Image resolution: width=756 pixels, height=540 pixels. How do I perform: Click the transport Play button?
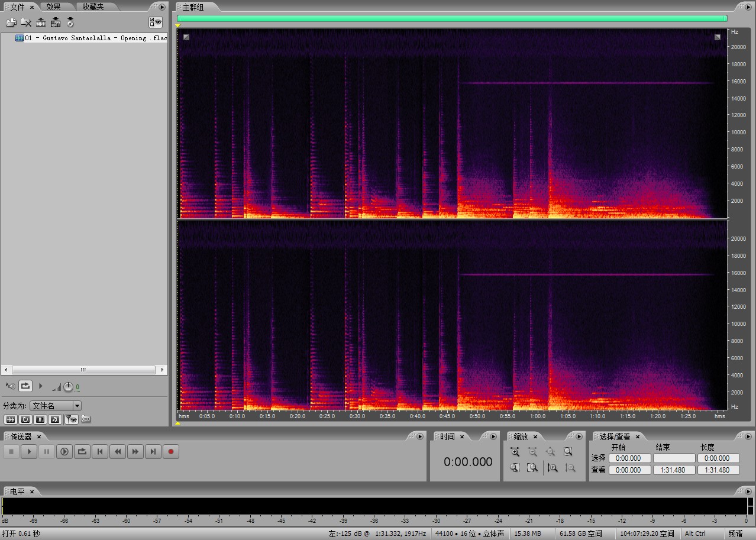[29, 452]
